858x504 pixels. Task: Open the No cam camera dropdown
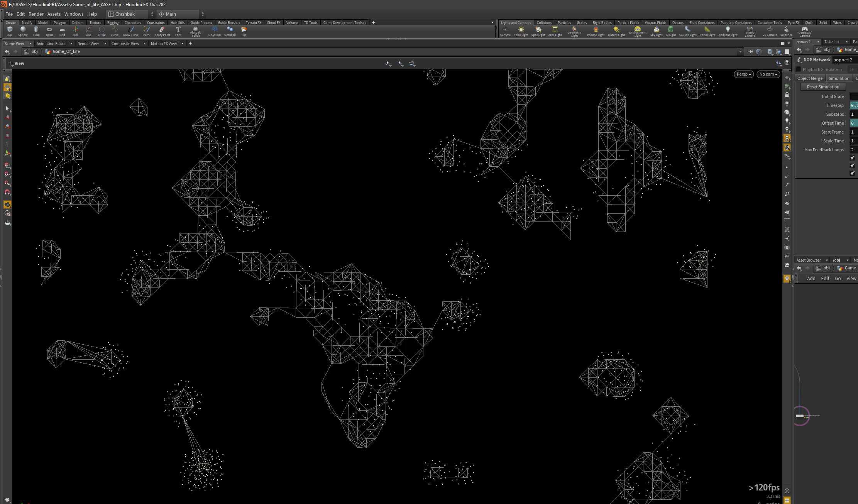tap(768, 74)
